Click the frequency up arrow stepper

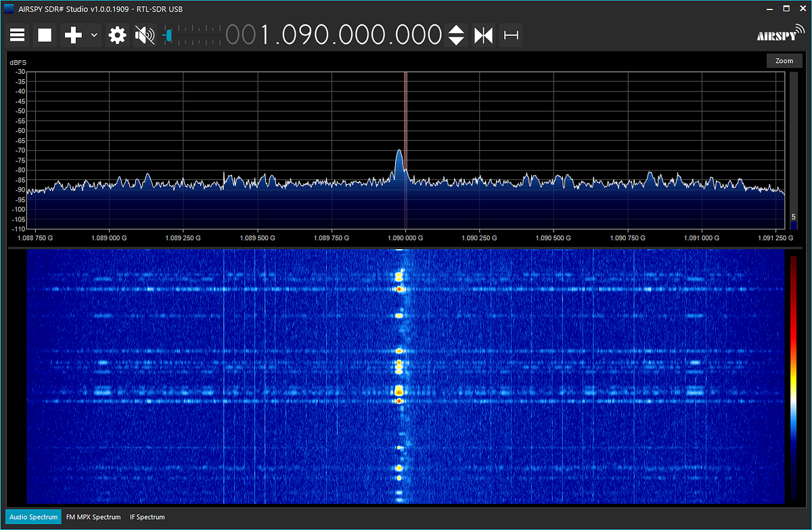[457, 30]
